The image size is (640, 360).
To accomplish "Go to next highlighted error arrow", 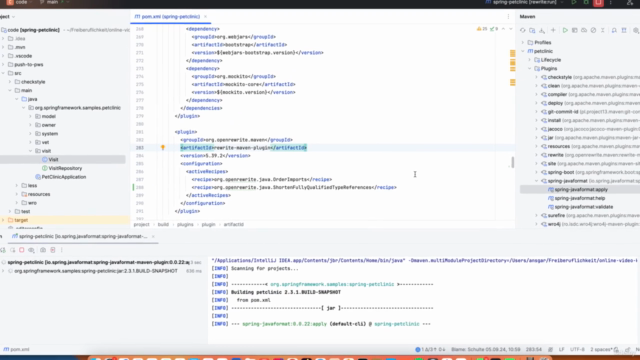I will pyautogui.click(x=511, y=29).
